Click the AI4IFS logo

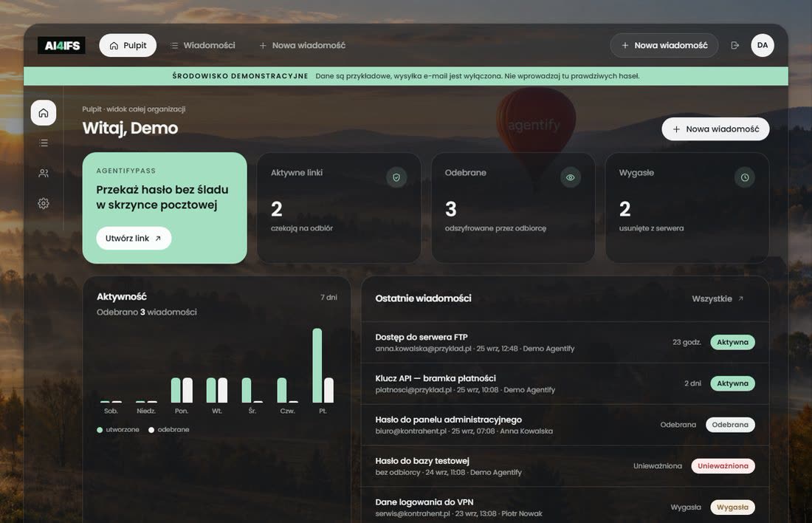[61, 46]
